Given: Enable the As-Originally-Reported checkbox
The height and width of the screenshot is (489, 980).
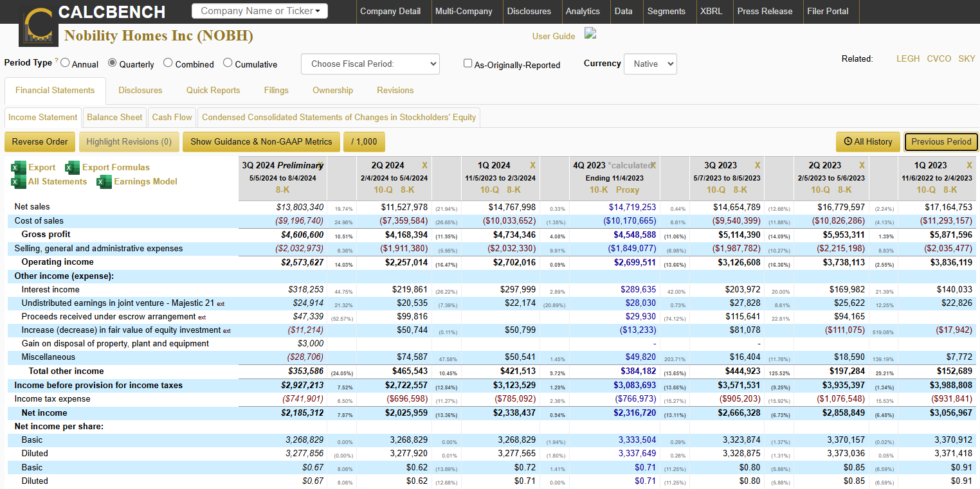Looking at the screenshot, I should pyautogui.click(x=468, y=64).
